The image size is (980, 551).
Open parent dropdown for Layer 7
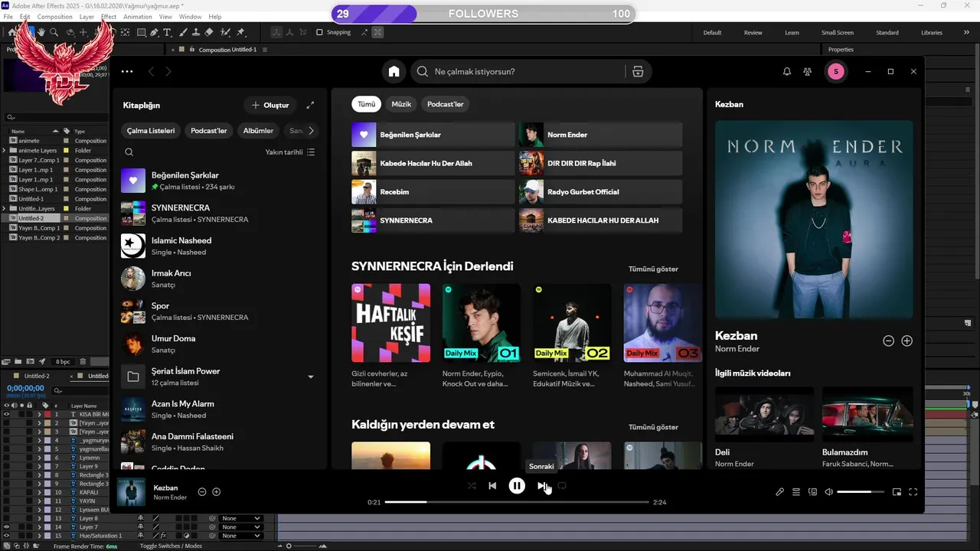click(240, 527)
